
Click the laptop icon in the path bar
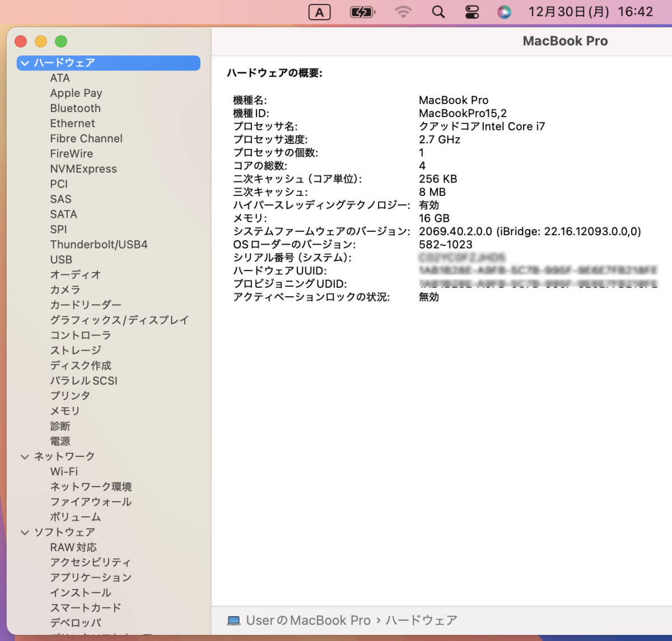234,620
